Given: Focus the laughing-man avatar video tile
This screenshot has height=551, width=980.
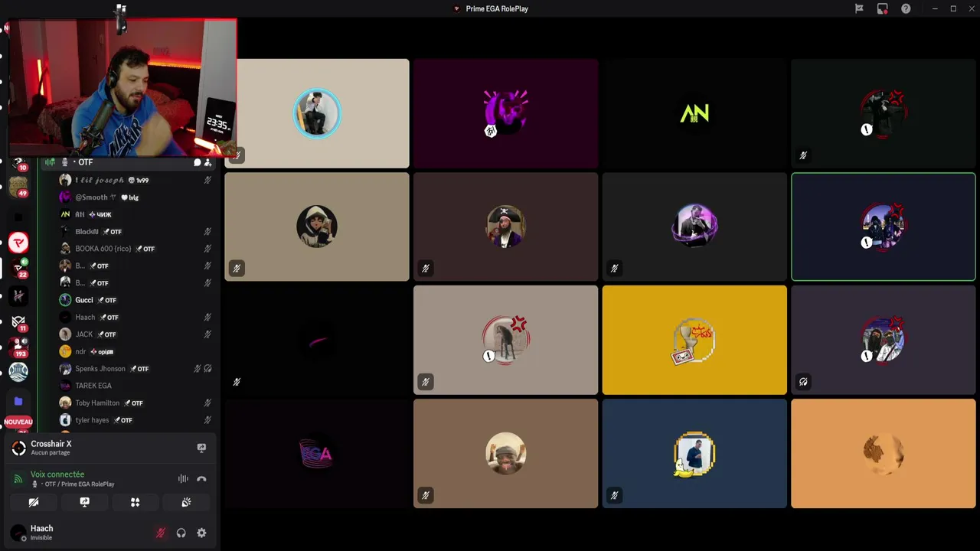Looking at the screenshot, I should (x=505, y=453).
